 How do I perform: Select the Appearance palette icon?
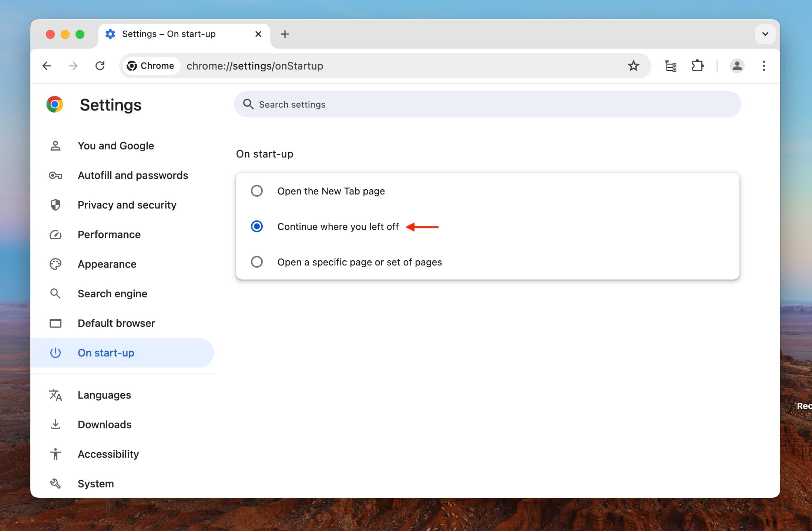[x=55, y=264]
